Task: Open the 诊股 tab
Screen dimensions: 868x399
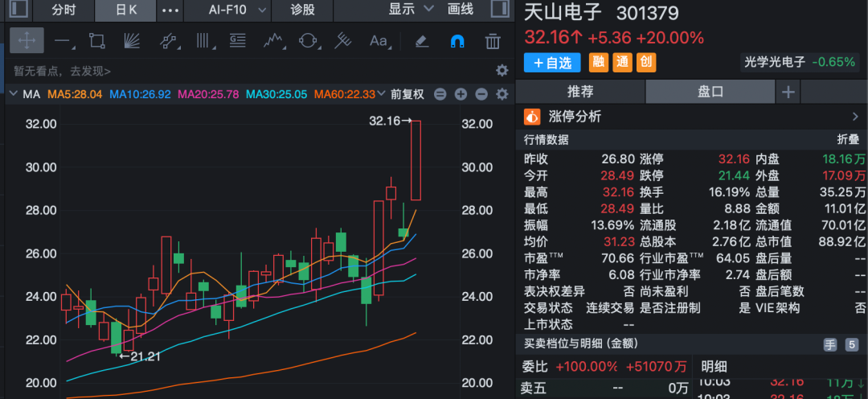Action: [303, 10]
